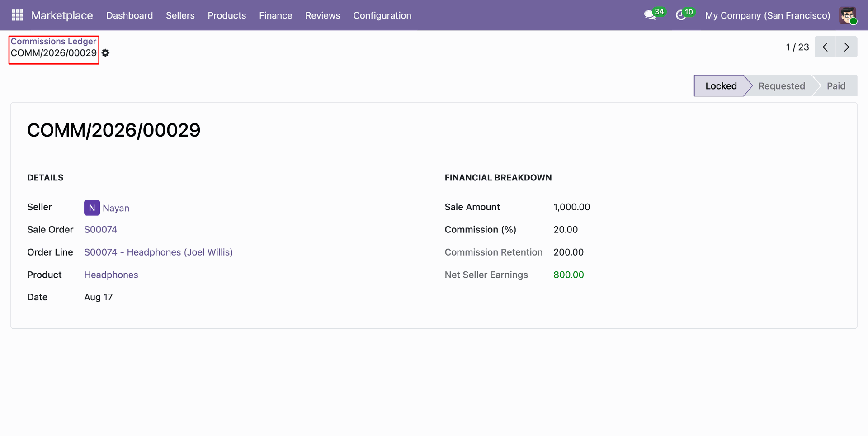Select the Requested status stage
This screenshot has width=868, height=436.
(782, 86)
